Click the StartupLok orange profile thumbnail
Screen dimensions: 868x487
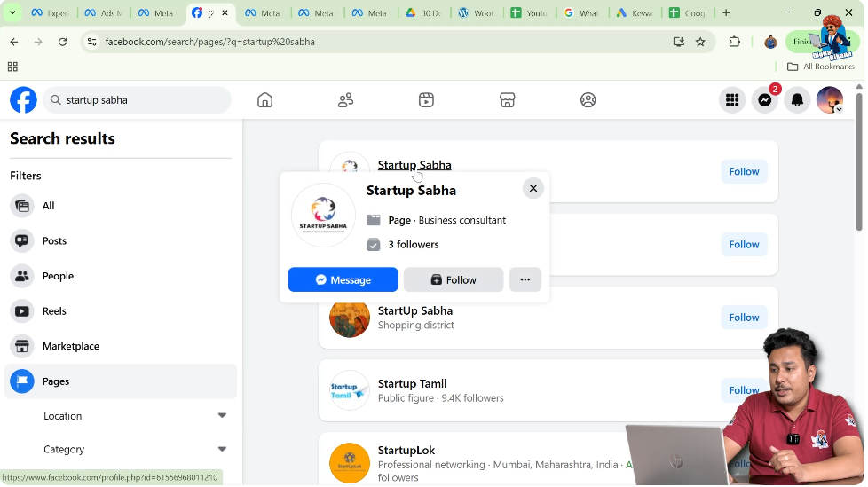click(x=350, y=463)
